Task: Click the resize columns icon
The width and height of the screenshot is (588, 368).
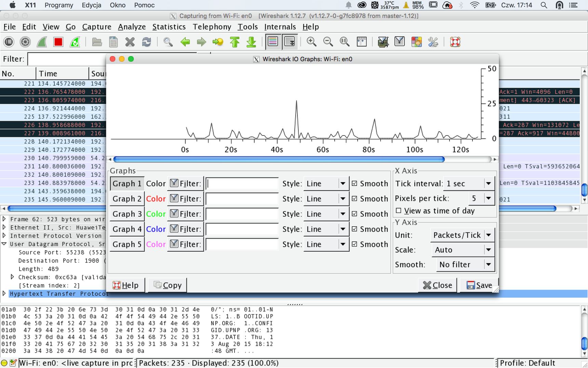Action: pos(361,42)
